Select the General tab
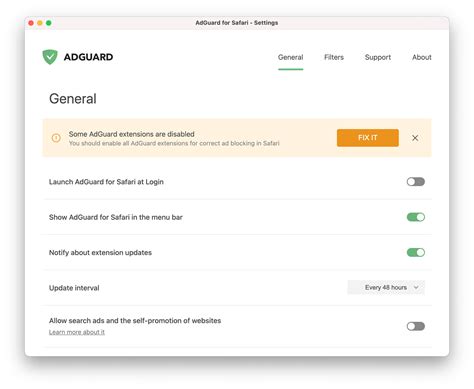474x389 pixels. point(291,57)
